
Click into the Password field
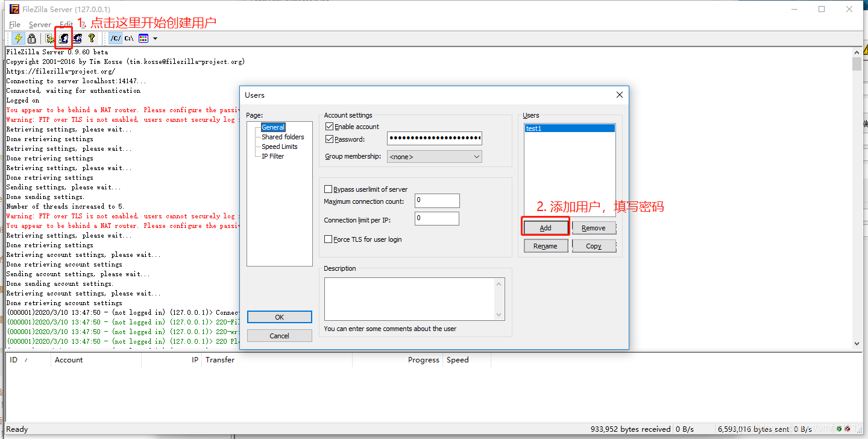[435, 139]
